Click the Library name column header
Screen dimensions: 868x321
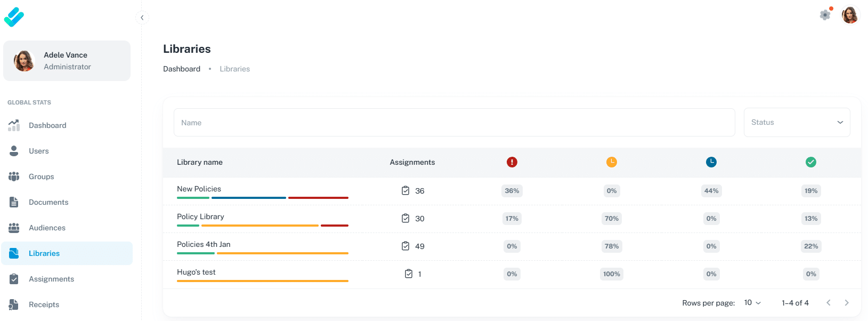point(200,162)
